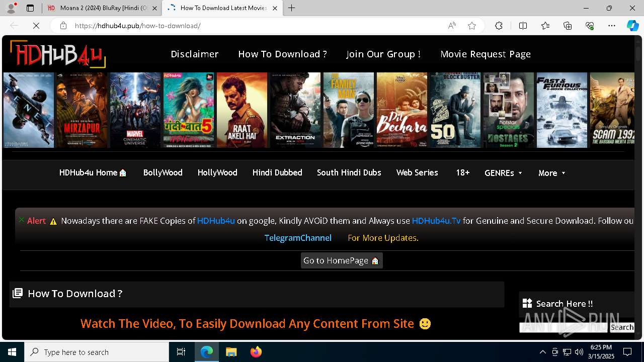This screenshot has width=644, height=362.
Task: Open the Windows Start menu
Action: pos(12,352)
